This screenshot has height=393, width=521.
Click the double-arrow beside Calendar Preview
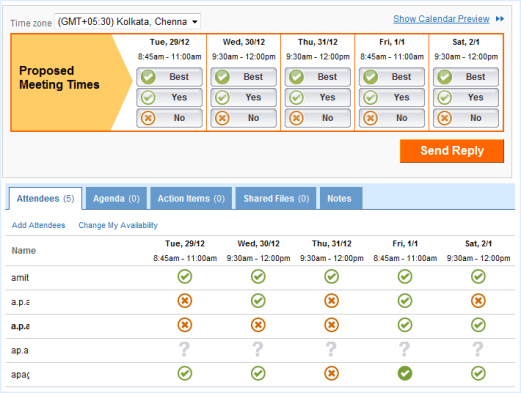[x=500, y=19]
